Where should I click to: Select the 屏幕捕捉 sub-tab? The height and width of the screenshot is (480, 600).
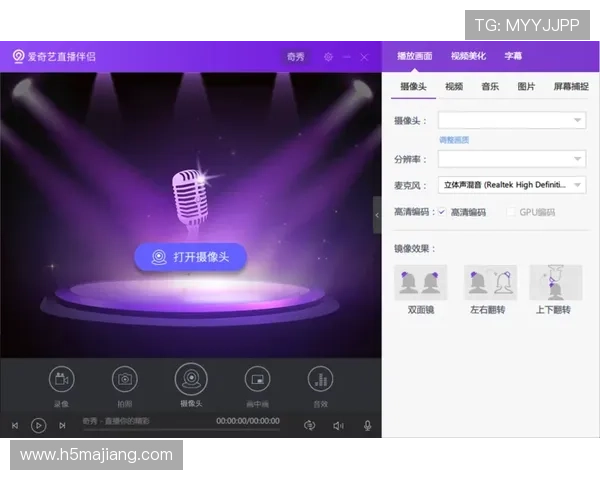tap(571, 87)
